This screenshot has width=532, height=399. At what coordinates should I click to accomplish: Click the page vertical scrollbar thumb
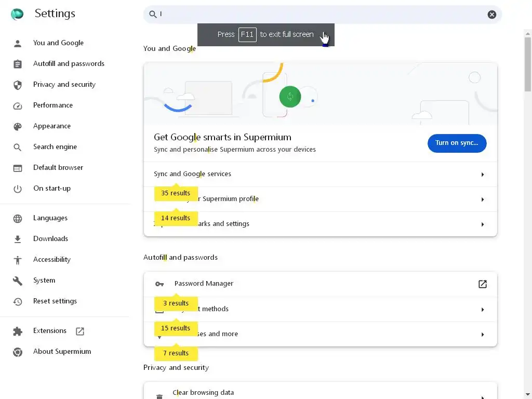pyautogui.click(x=528, y=62)
